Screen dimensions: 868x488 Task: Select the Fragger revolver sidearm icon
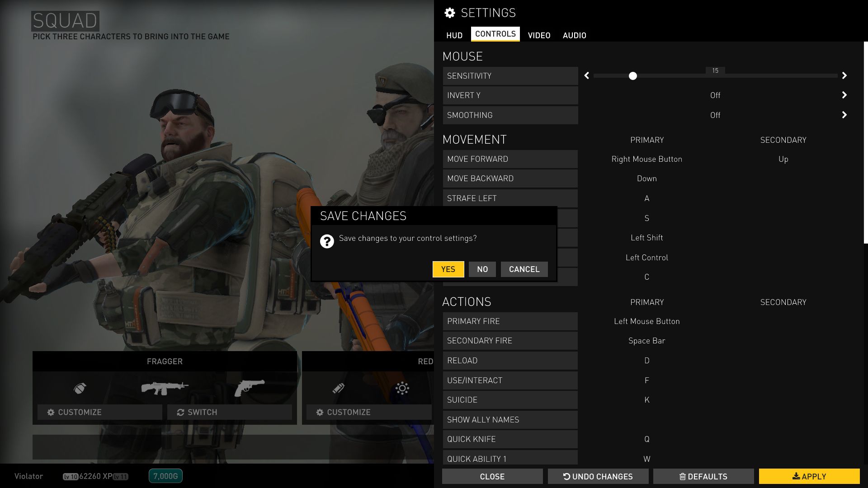[250, 388]
